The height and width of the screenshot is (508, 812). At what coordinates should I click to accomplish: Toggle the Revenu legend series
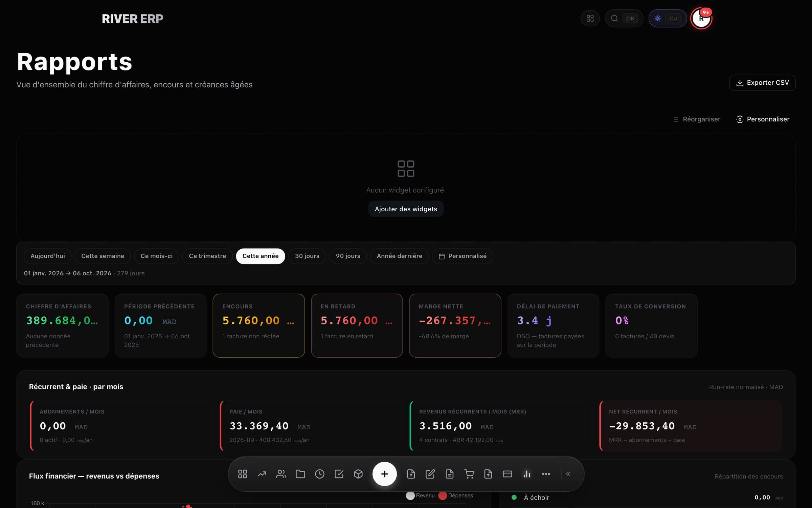[421, 495]
